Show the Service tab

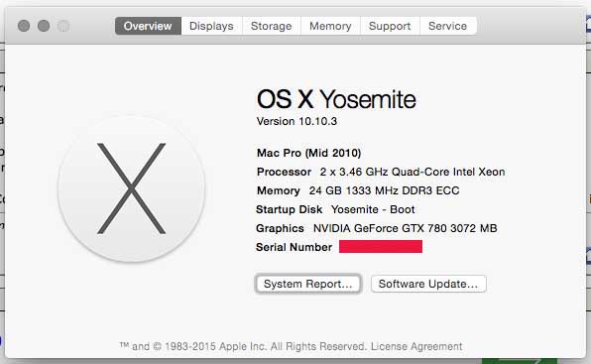coord(448,26)
